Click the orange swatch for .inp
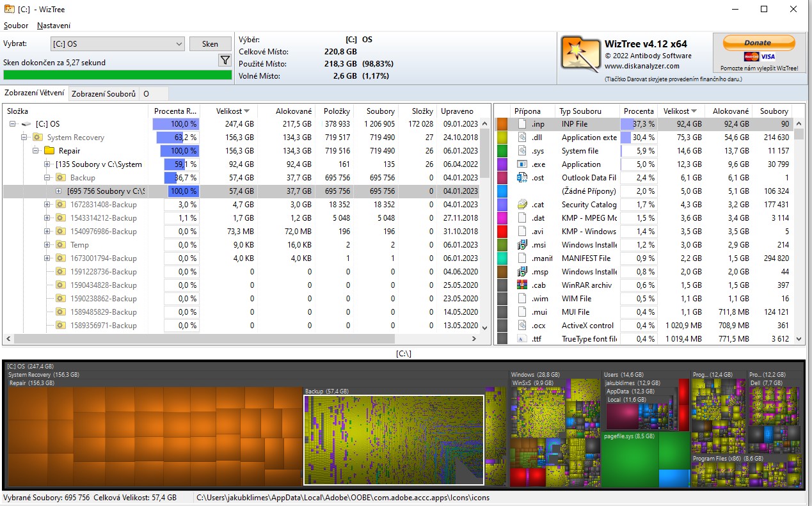The image size is (812, 506). [502, 124]
